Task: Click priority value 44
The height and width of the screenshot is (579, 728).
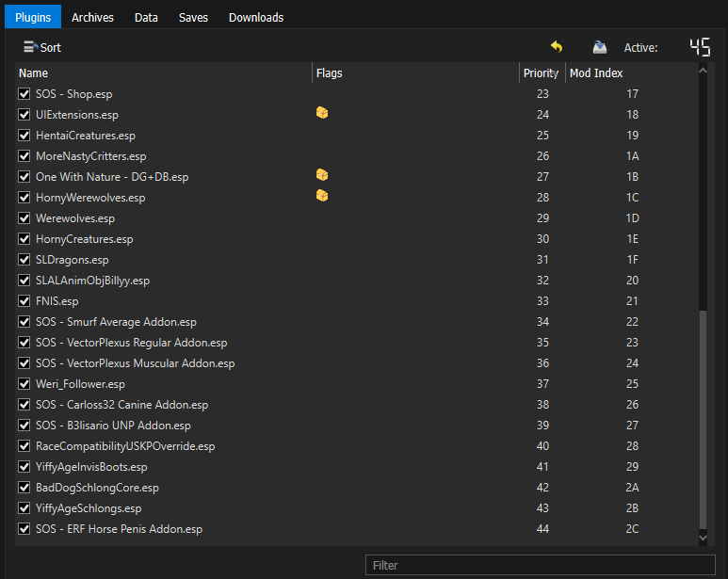Action: (542, 529)
